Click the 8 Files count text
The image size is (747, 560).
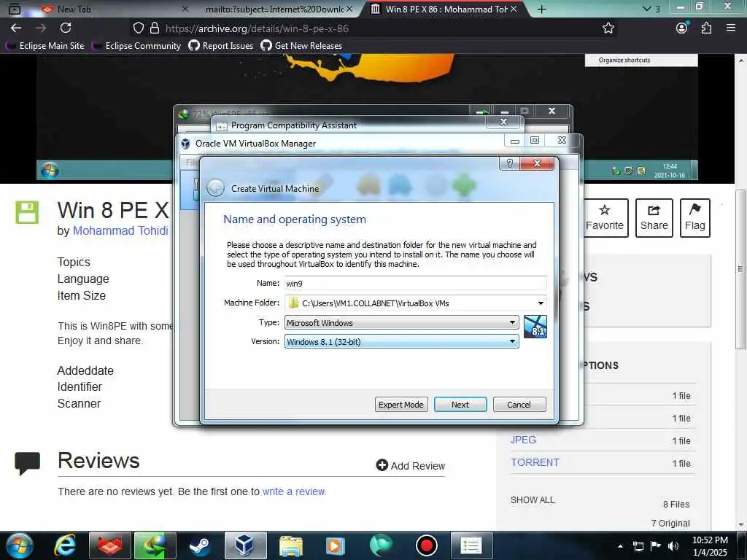click(x=676, y=505)
